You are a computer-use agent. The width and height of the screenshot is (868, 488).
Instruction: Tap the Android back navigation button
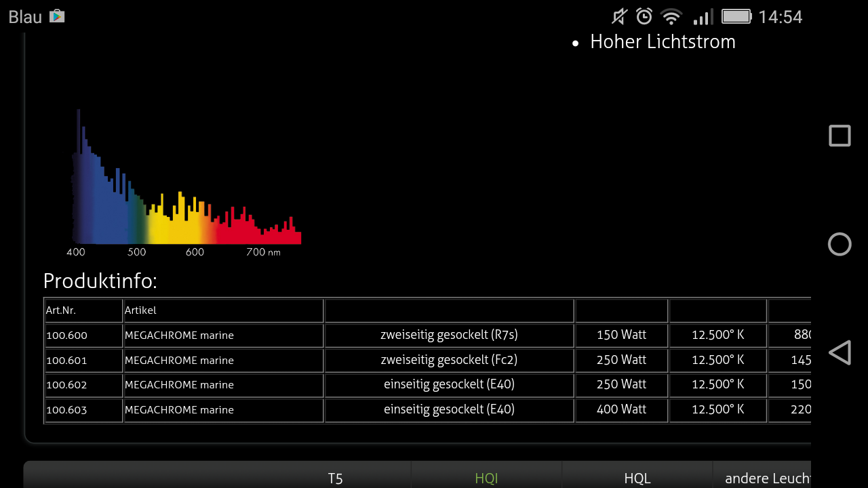[x=840, y=352]
